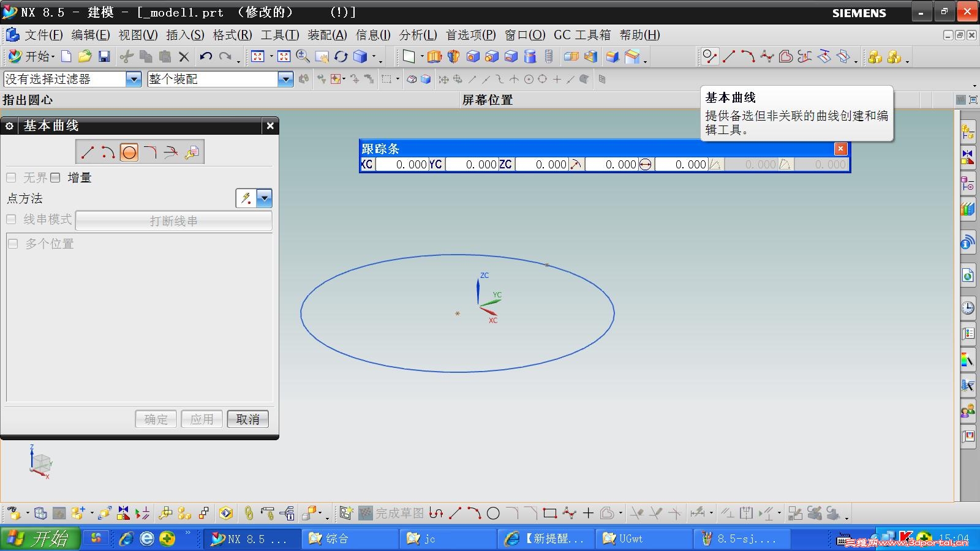Open the 文件(F) menu

[43, 35]
